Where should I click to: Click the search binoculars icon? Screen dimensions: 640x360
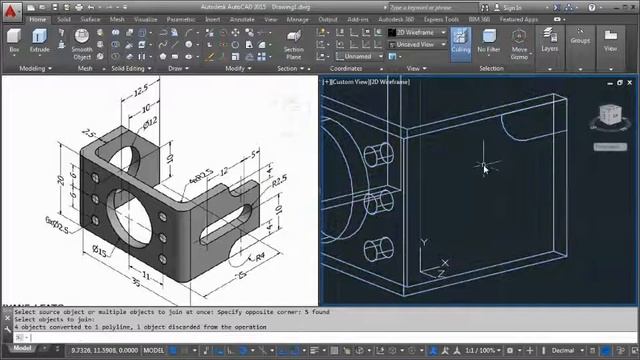(484, 7)
